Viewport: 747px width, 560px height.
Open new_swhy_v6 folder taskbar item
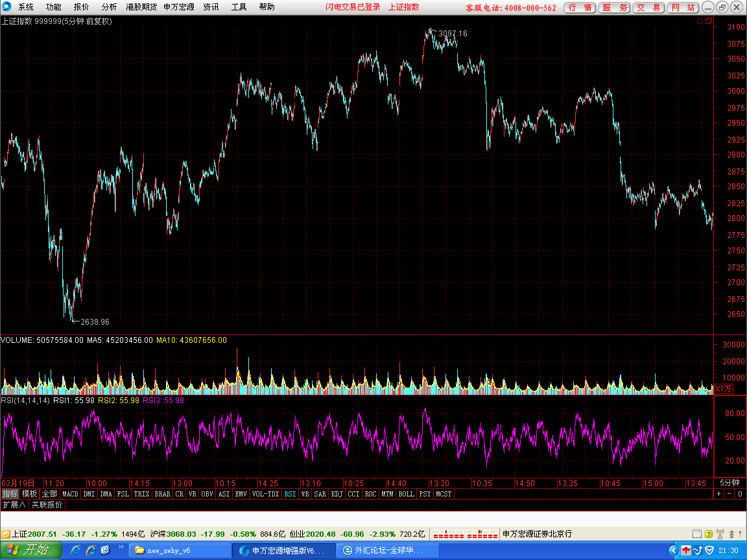pyautogui.click(x=179, y=550)
